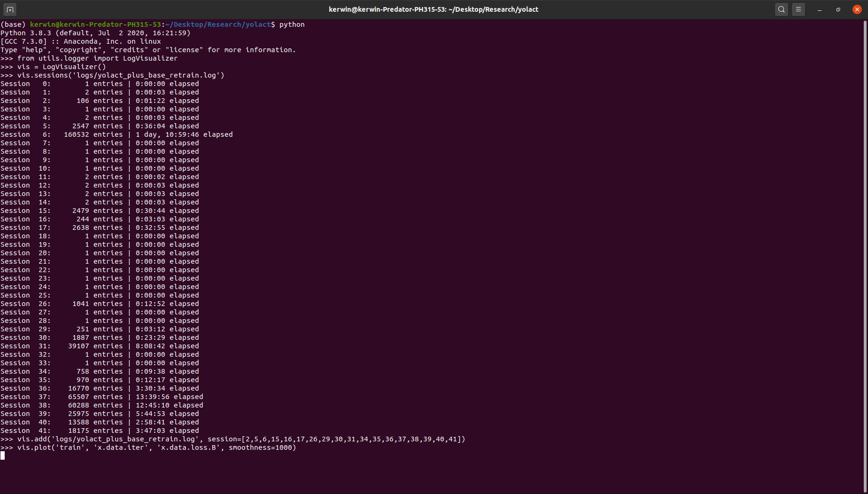Click the terminal title bar text
The height and width of the screenshot is (494, 868).
pyautogui.click(x=434, y=9)
